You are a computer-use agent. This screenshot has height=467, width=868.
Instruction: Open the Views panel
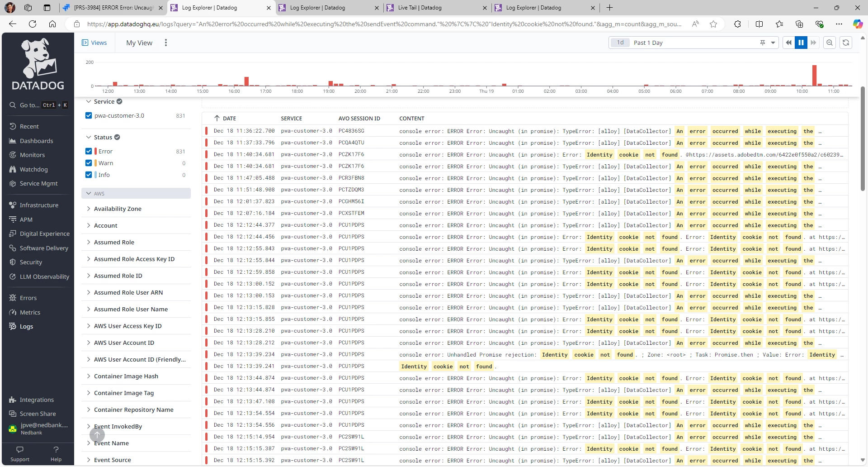click(94, 43)
